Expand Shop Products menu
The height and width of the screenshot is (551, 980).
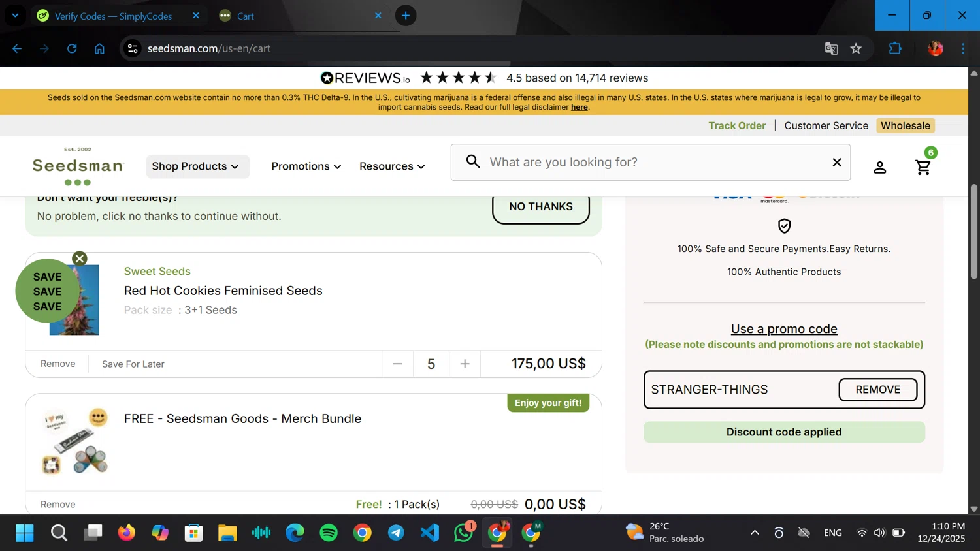197,166
